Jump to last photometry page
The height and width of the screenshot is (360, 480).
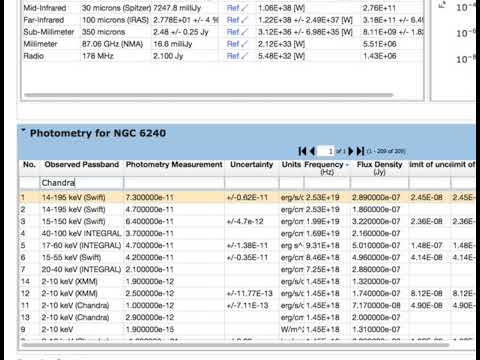pyautogui.click(x=360, y=151)
